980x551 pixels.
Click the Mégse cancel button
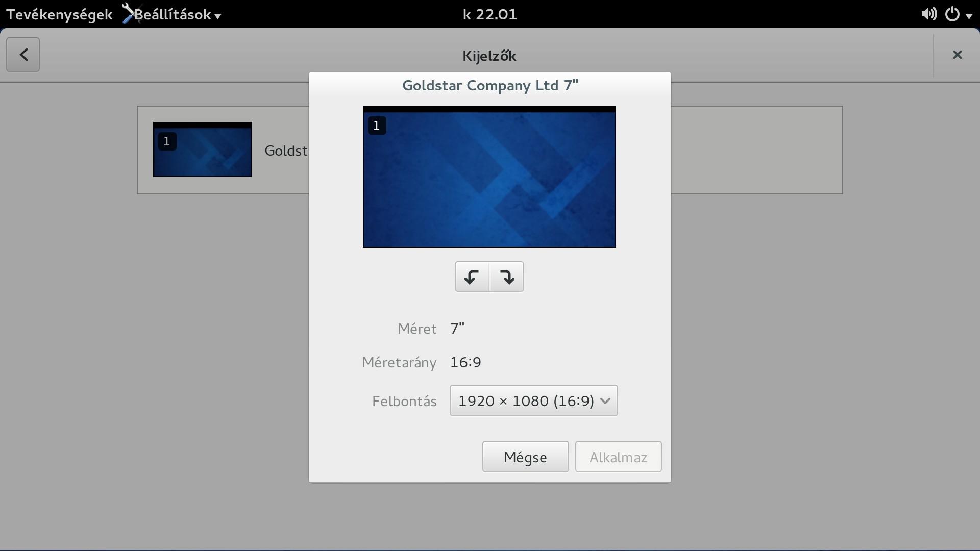point(525,457)
